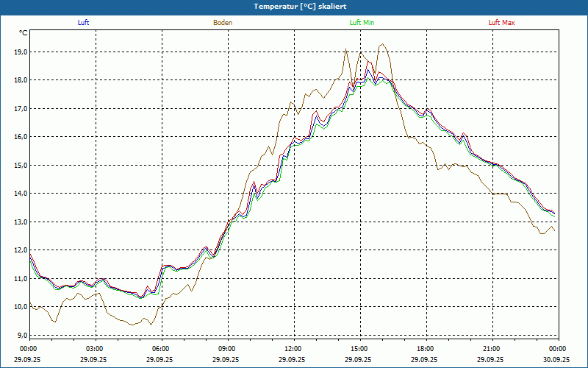588x368 pixels.
Task: Toggle the 'Luft Max' legend entry
Action: 502,23
